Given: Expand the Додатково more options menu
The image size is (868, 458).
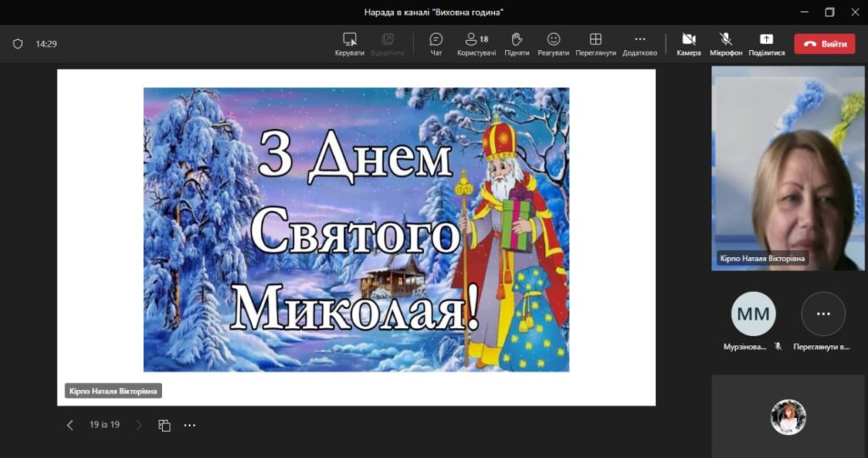Looking at the screenshot, I should pos(639,43).
